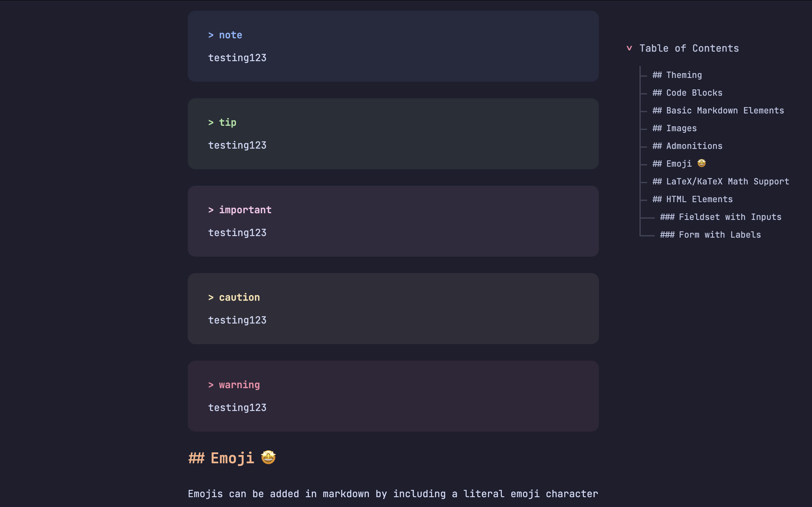Go to Fieldset with Inputs subsection
812x507 pixels.
[721, 217]
